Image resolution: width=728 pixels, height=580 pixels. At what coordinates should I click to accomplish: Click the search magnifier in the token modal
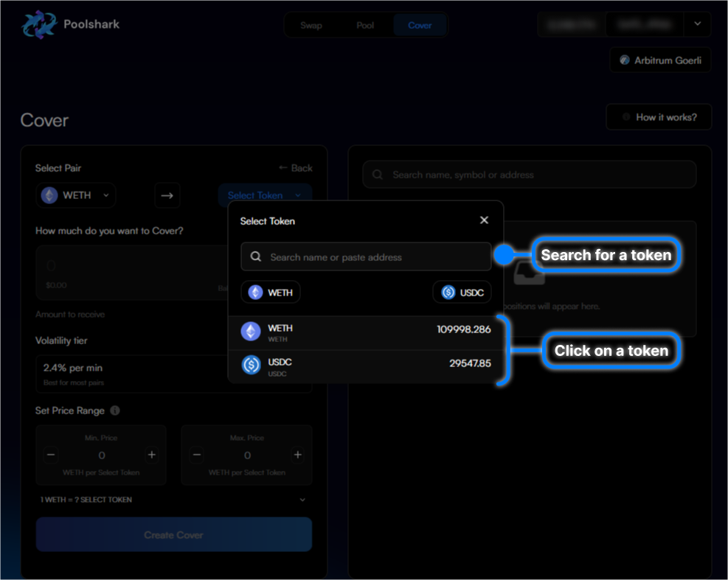click(x=255, y=256)
